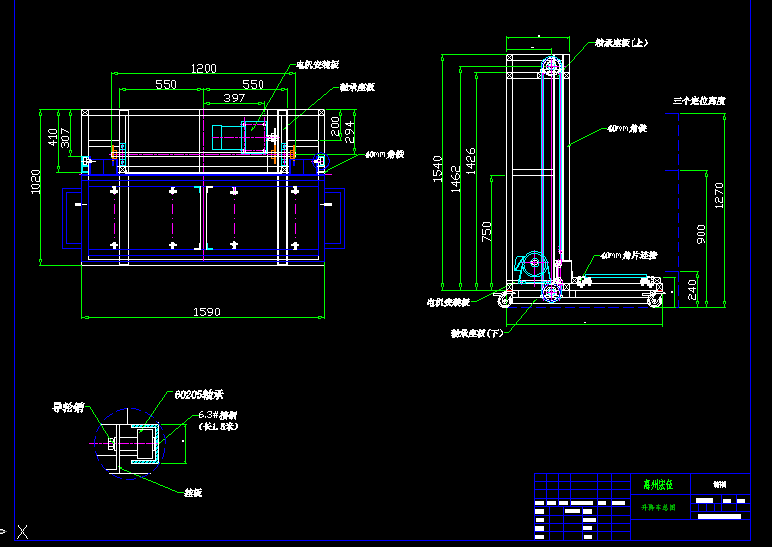Select the 750 dimension value
This screenshot has height=547, width=772.
(x=486, y=231)
